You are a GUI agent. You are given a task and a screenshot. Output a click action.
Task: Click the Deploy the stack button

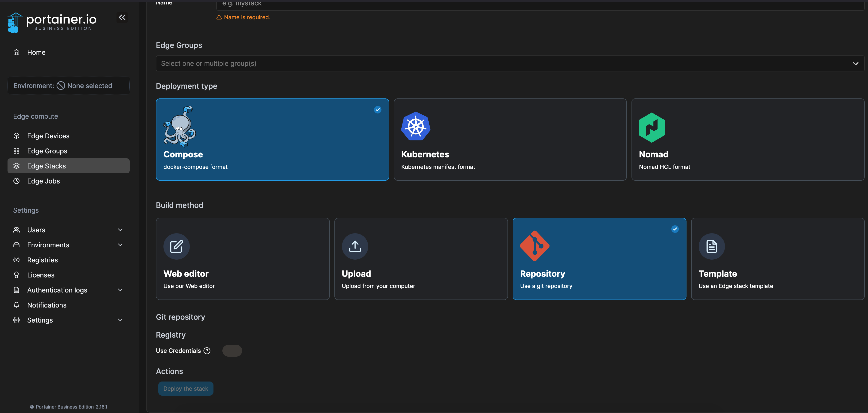(x=185, y=388)
